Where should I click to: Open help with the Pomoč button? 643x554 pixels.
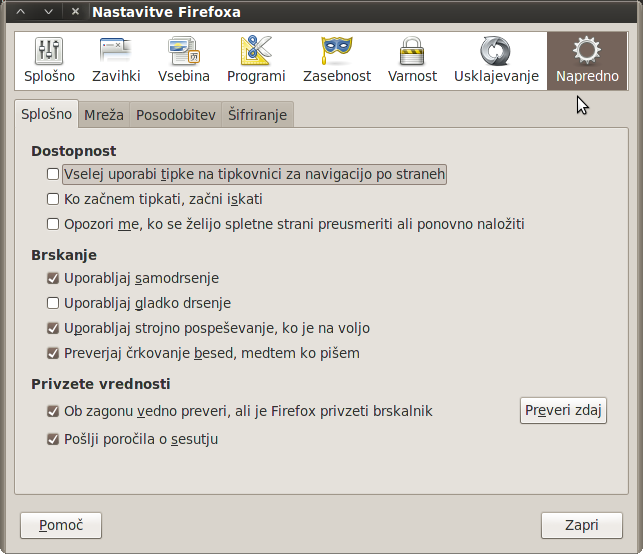click(61, 525)
